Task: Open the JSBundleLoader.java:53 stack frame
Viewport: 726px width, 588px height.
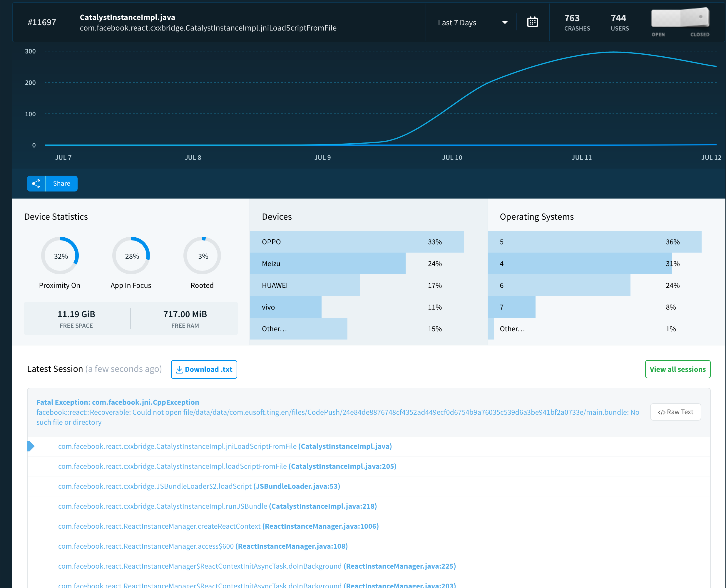Action: 297,486
